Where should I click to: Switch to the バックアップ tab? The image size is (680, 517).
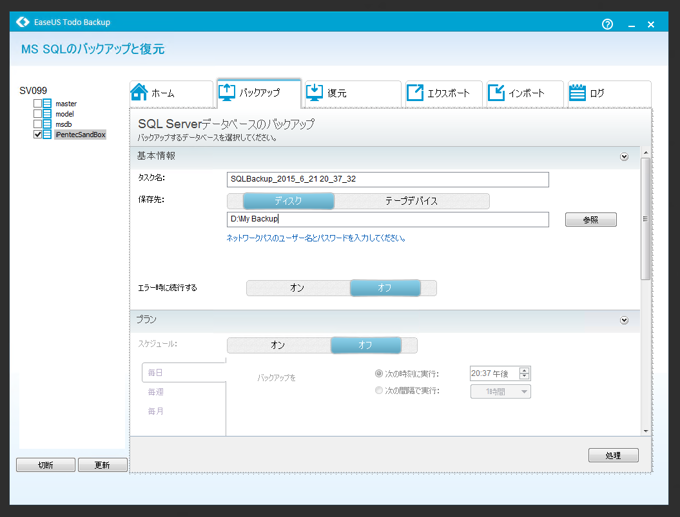pyautogui.click(x=259, y=93)
